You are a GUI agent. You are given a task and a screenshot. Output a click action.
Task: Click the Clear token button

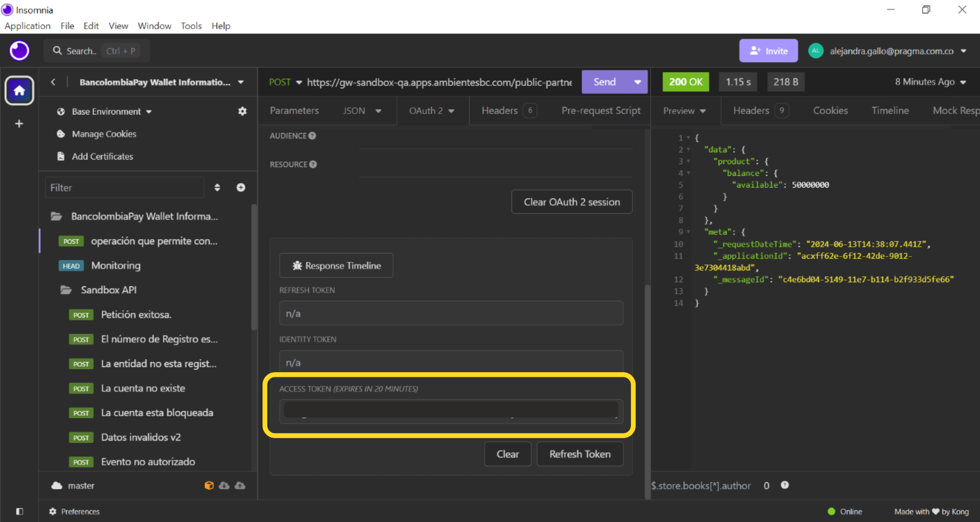(507, 454)
